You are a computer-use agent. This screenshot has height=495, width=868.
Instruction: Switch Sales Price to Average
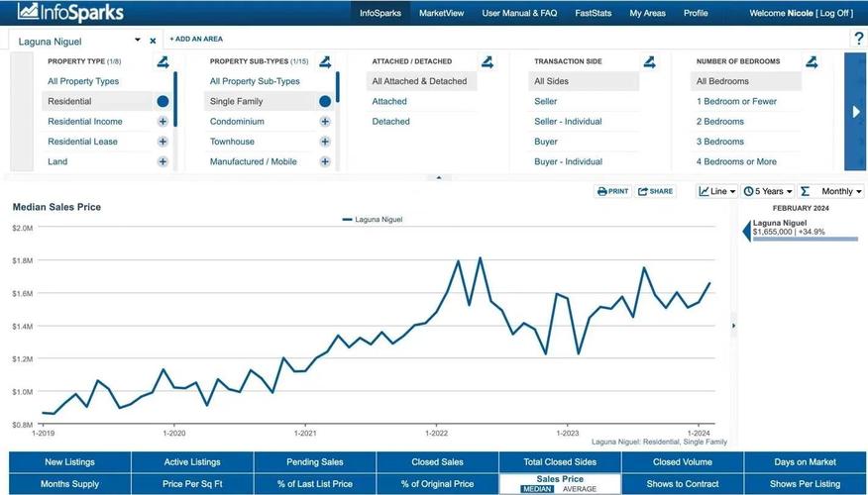coord(582,489)
